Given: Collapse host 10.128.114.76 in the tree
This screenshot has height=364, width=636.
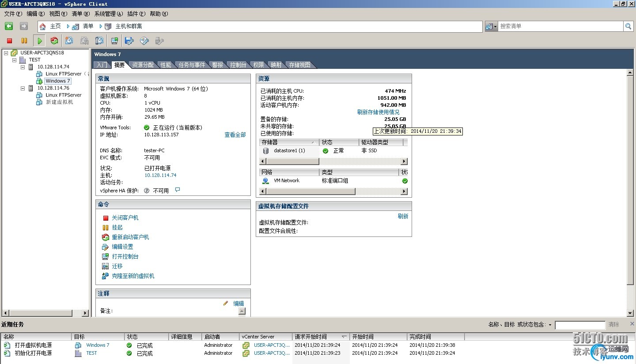Looking at the screenshot, I should pyautogui.click(x=23, y=88).
